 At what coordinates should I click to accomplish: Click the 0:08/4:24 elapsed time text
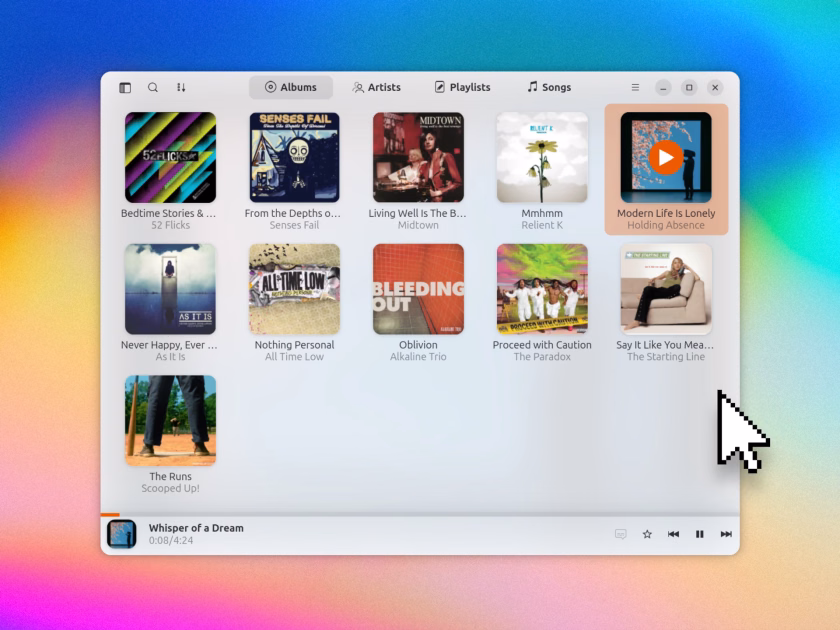coord(171,540)
